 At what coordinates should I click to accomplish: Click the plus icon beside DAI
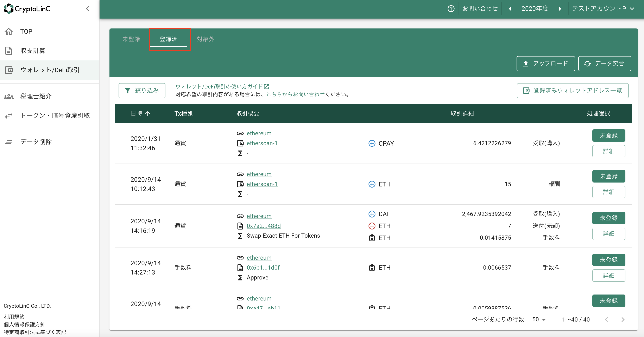click(372, 214)
